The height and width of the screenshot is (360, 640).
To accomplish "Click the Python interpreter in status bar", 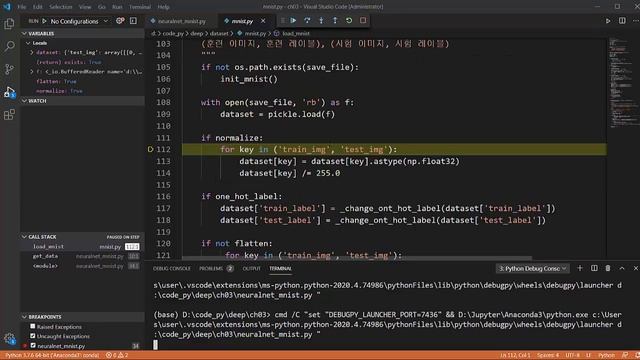I will (52, 356).
